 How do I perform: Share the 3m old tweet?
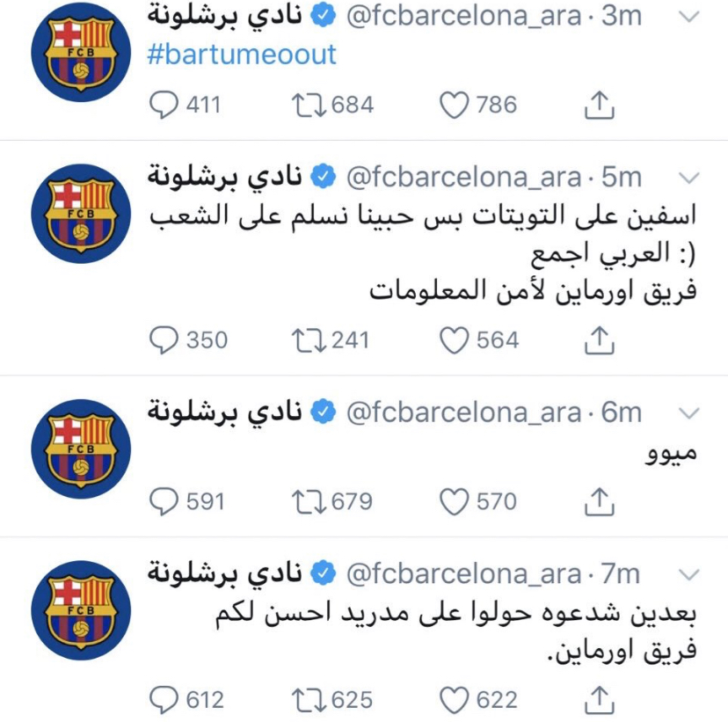point(599,105)
